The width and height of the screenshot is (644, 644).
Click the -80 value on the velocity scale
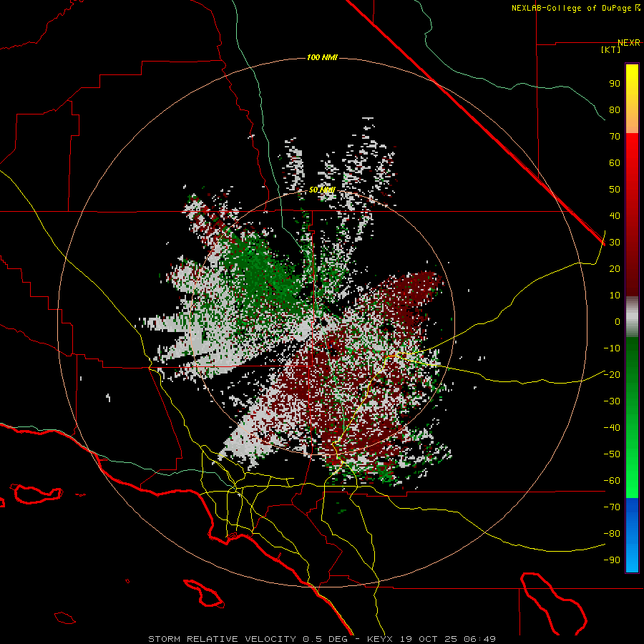612,534
